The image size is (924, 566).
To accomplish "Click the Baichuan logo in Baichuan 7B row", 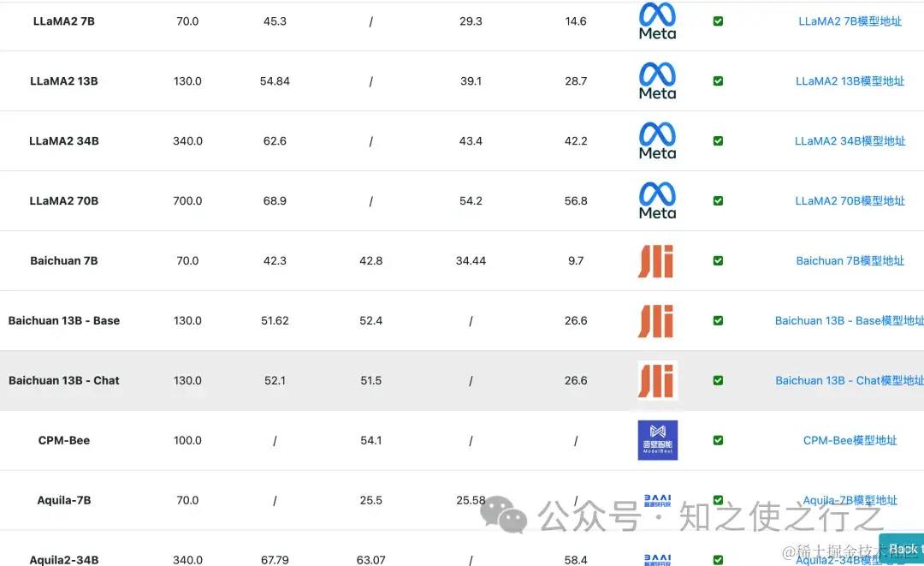I will pyautogui.click(x=656, y=260).
